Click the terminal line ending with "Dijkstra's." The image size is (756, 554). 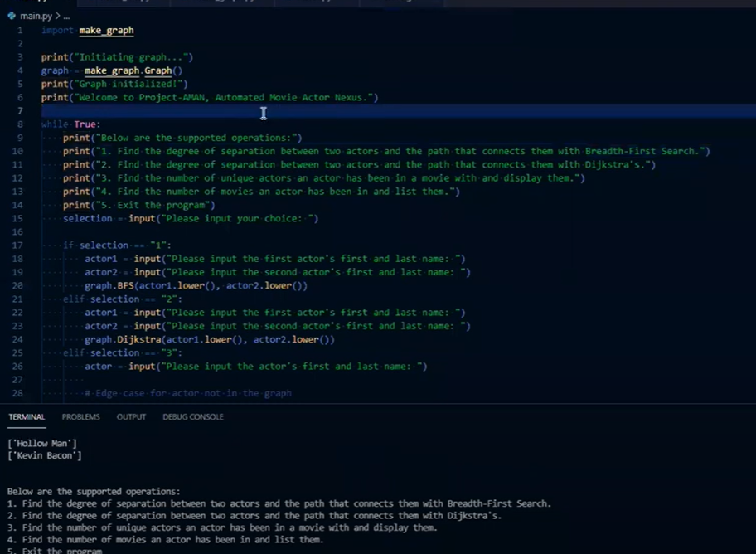point(254,516)
